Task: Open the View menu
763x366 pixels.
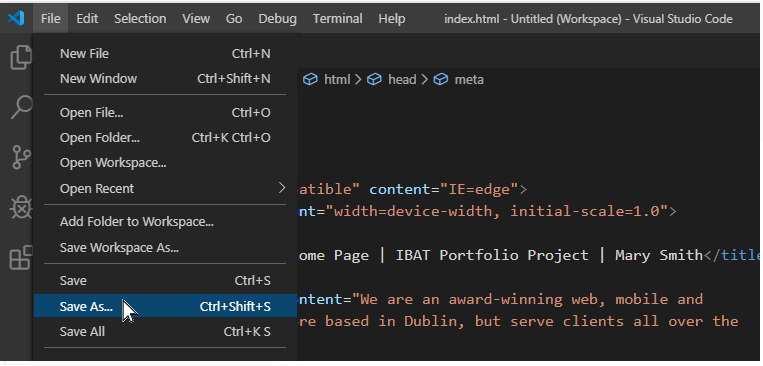Action: coord(196,18)
